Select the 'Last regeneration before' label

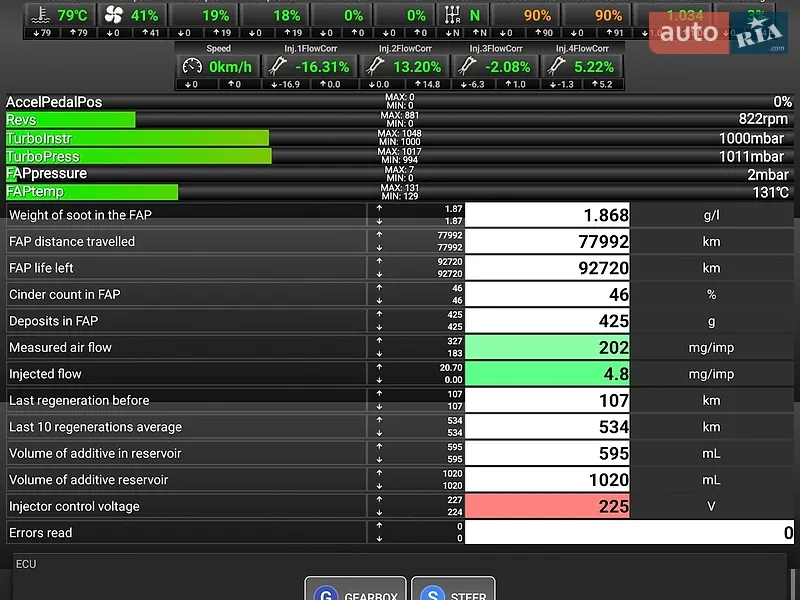point(79,401)
